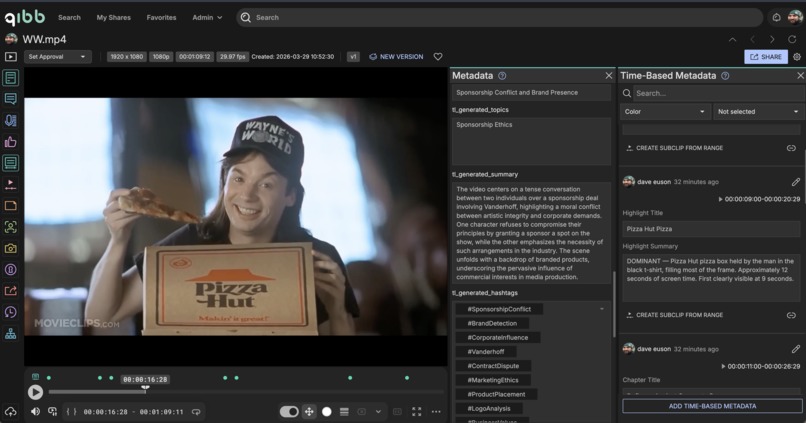Viewport: 806px width, 423px height.
Task: Open the Transcription microphone panel
Action: point(10,120)
